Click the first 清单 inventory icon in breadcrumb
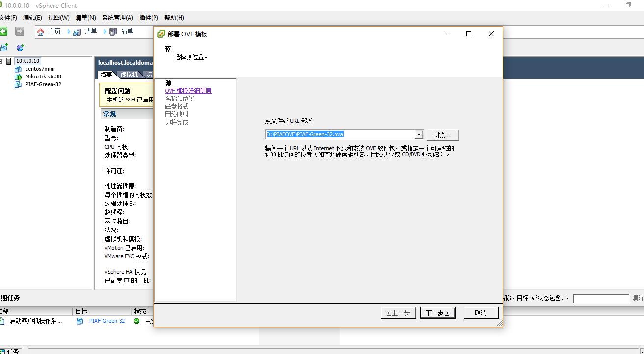This screenshot has height=354, width=644. pyautogui.click(x=77, y=32)
